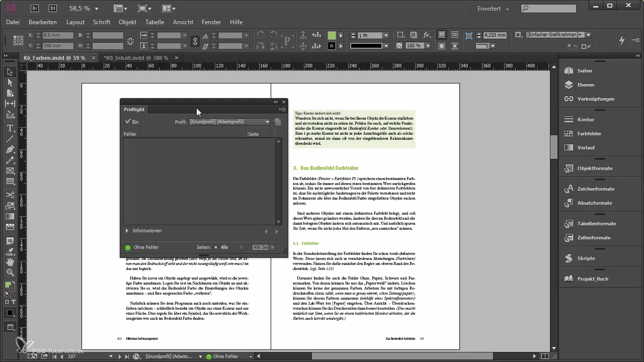Select the Zoom tool
Image resolution: width=644 pixels, height=362 pixels.
coord(10,272)
